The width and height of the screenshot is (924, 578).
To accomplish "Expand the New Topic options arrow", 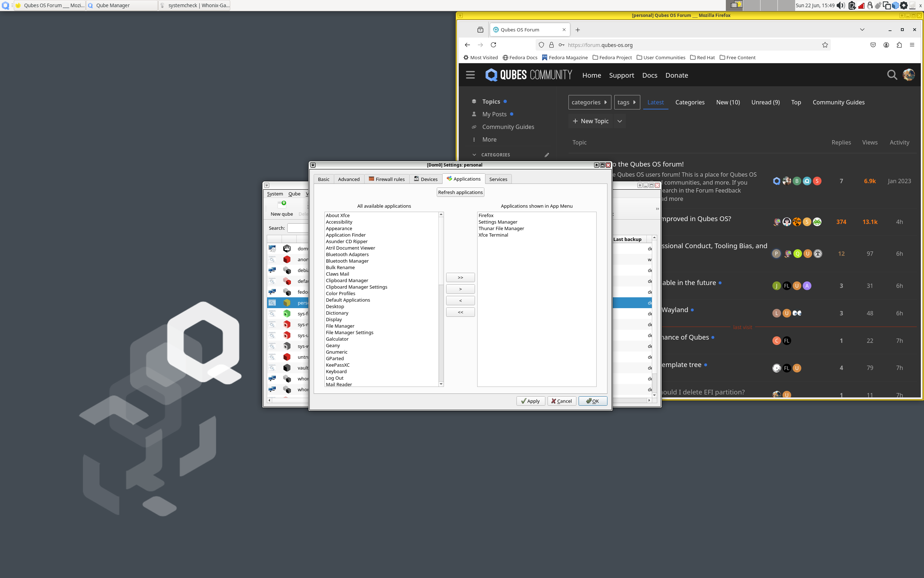I will pyautogui.click(x=620, y=121).
